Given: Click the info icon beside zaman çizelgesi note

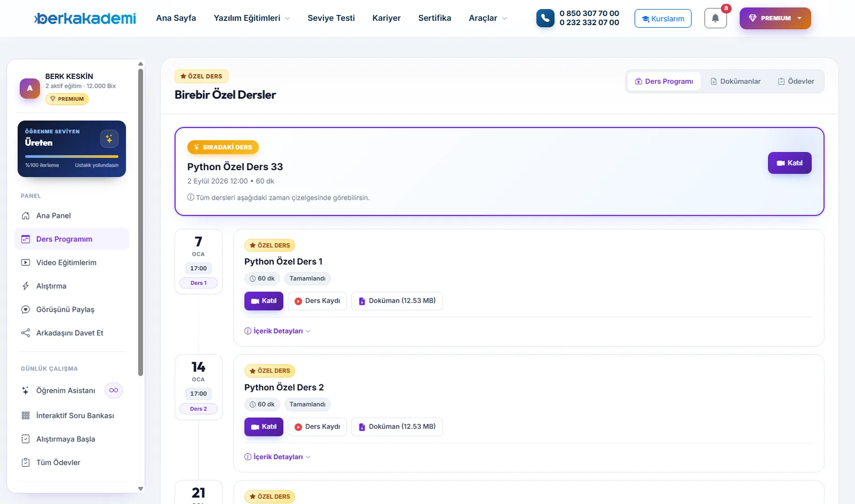Looking at the screenshot, I should tap(191, 198).
